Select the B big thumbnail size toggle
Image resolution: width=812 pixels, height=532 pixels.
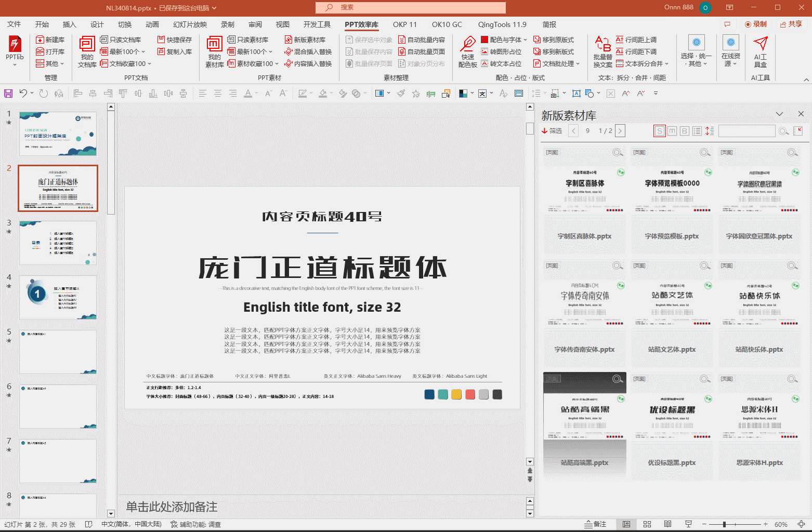(x=685, y=131)
